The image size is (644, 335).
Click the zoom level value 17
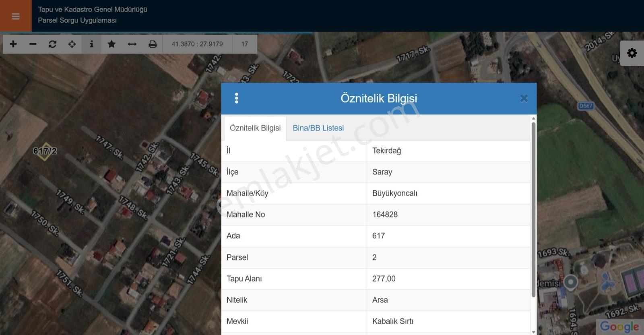(245, 44)
